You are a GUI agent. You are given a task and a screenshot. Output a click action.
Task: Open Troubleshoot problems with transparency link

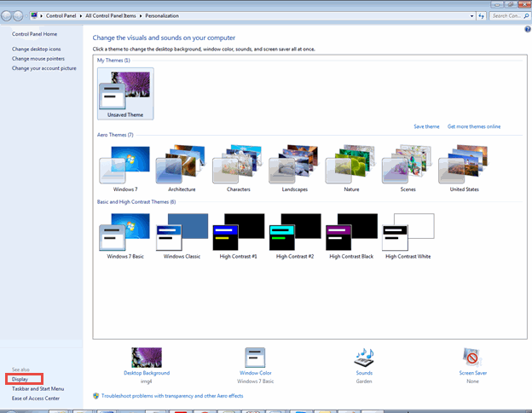pyautogui.click(x=172, y=396)
